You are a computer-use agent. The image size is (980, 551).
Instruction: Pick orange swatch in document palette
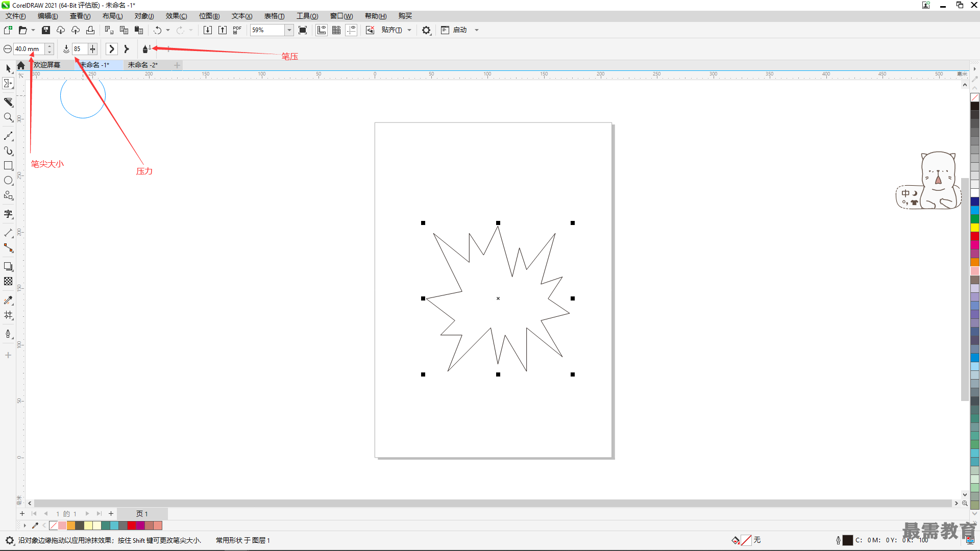(x=71, y=525)
